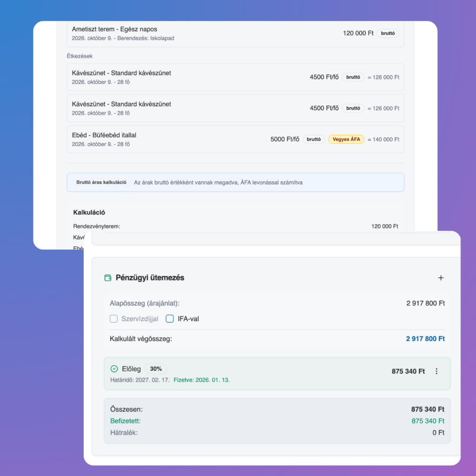
Task: Open the three-dot menu for Előleg
Action: 436,371
